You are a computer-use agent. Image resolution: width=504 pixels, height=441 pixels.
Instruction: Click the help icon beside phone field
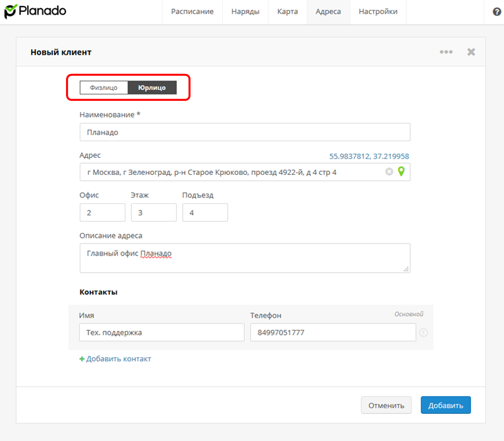point(424,333)
